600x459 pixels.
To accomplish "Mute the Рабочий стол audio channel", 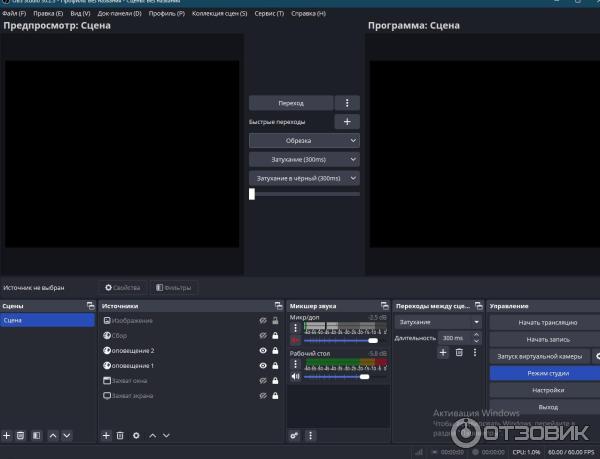I will (295, 376).
